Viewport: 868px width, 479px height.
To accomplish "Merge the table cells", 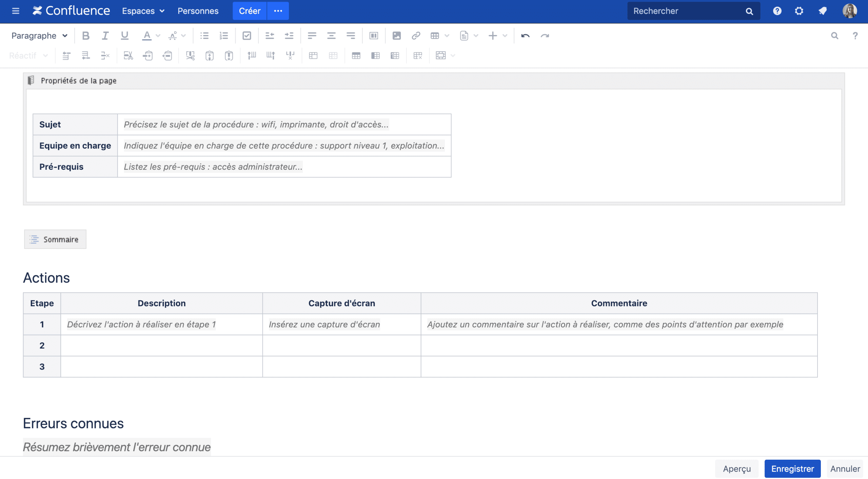I will (x=313, y=56).
